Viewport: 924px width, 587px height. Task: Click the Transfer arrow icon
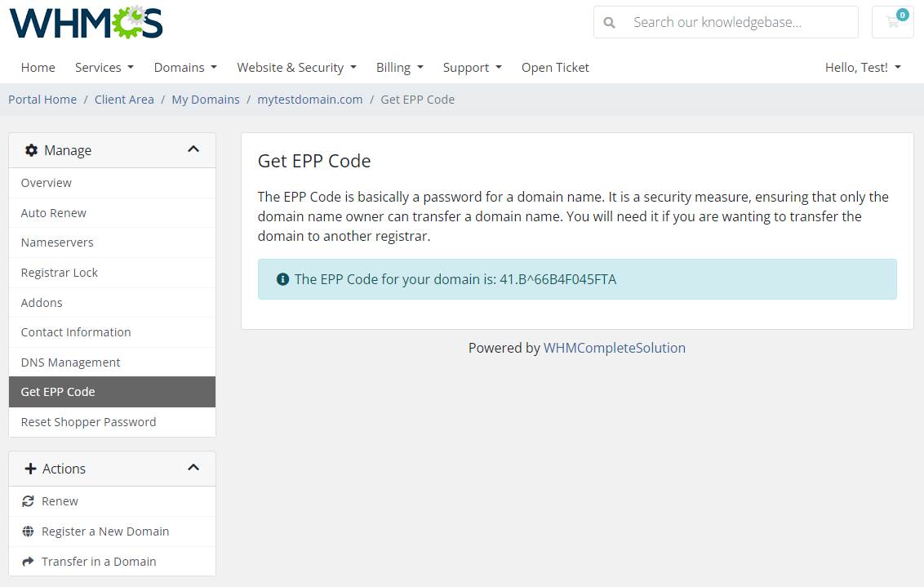[x=29, y=562]
